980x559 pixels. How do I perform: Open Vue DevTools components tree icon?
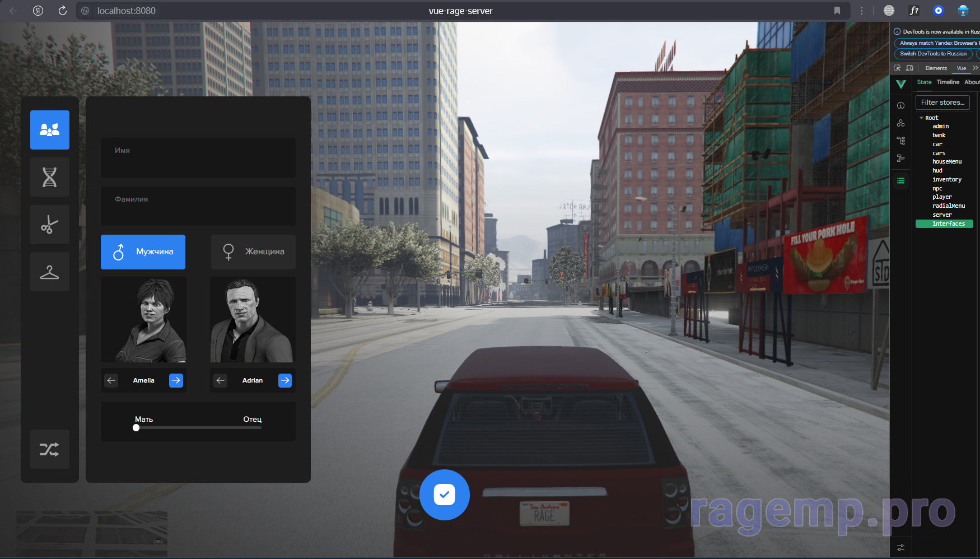point(900,141)
